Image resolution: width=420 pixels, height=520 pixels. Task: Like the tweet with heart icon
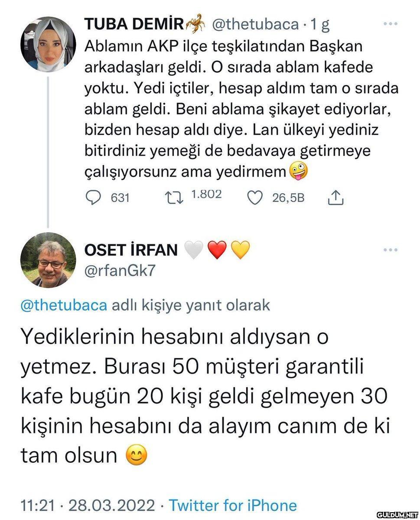(255, 198)
